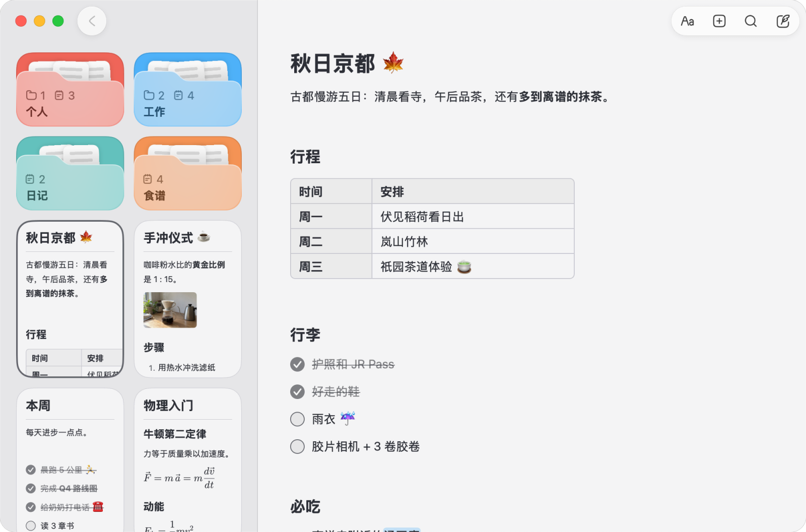
Task: Uncheck 完成 Q4 路线图 in 本周 card
Action: 31,489
